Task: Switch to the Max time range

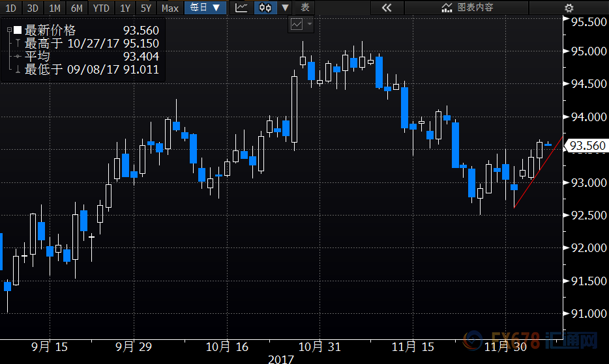Action: (170, 8)
